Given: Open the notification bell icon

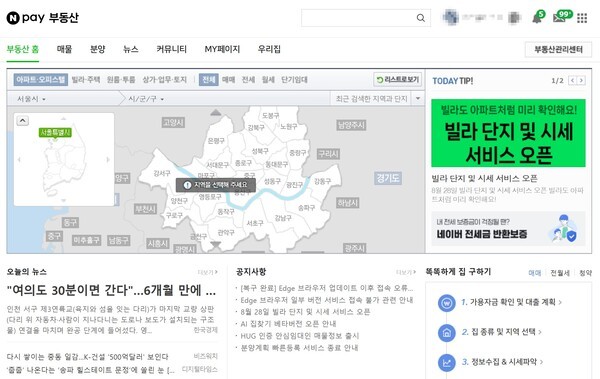Looking at the screenshot, I should click(x=537, y=18).
